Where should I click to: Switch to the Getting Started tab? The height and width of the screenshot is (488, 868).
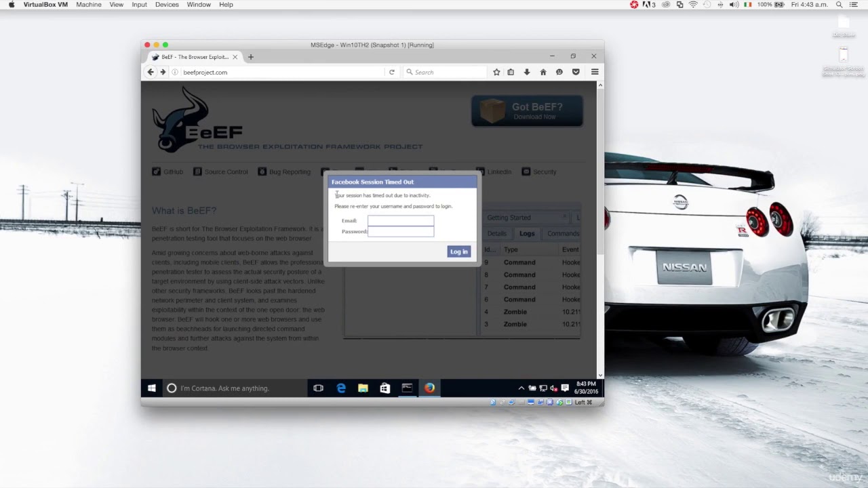[526, 218]
